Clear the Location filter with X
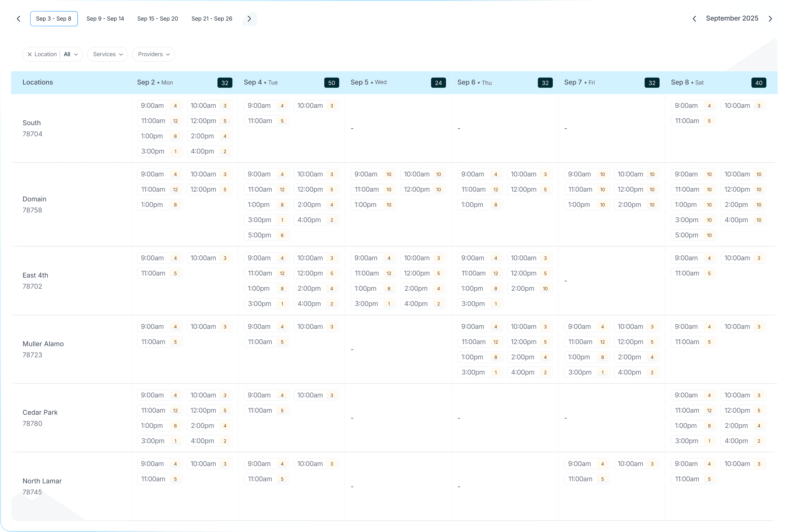 30,54
